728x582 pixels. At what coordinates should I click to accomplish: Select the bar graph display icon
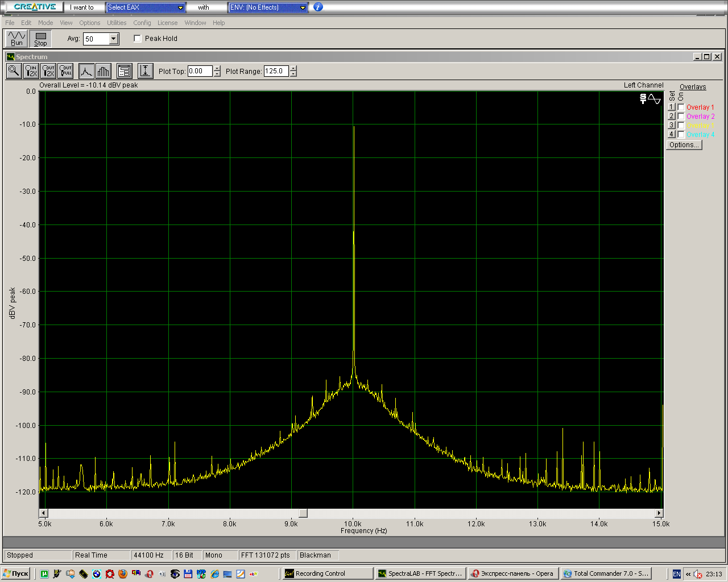[103, 71]
